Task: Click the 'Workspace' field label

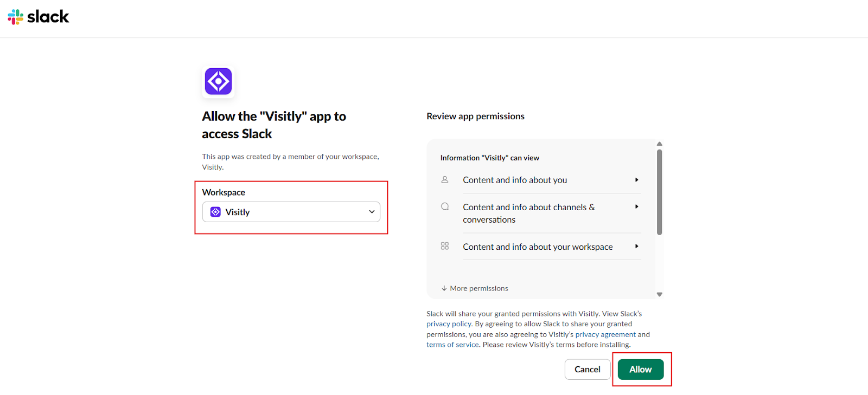Action: pos(224,192)
